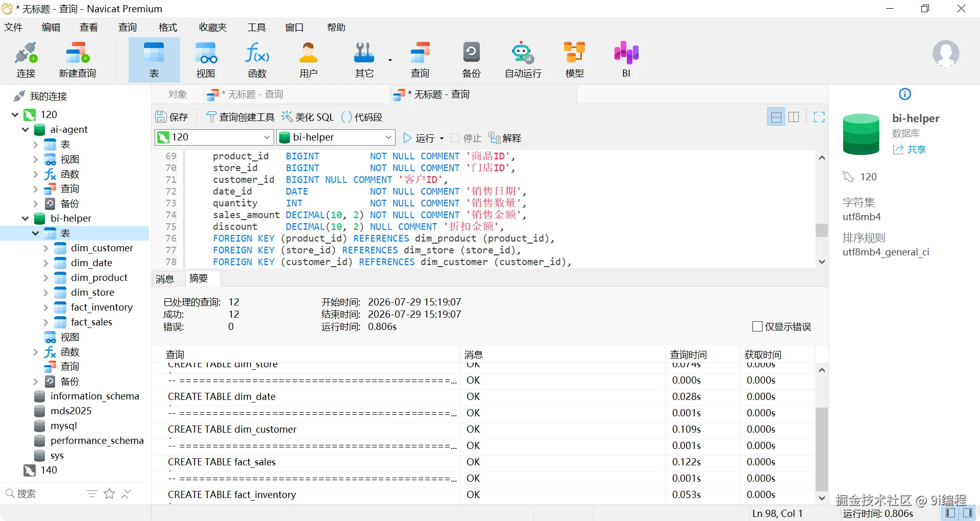Open the BI toolbar icon
Viewport: 980px width, 521px height.
[626, 60]
